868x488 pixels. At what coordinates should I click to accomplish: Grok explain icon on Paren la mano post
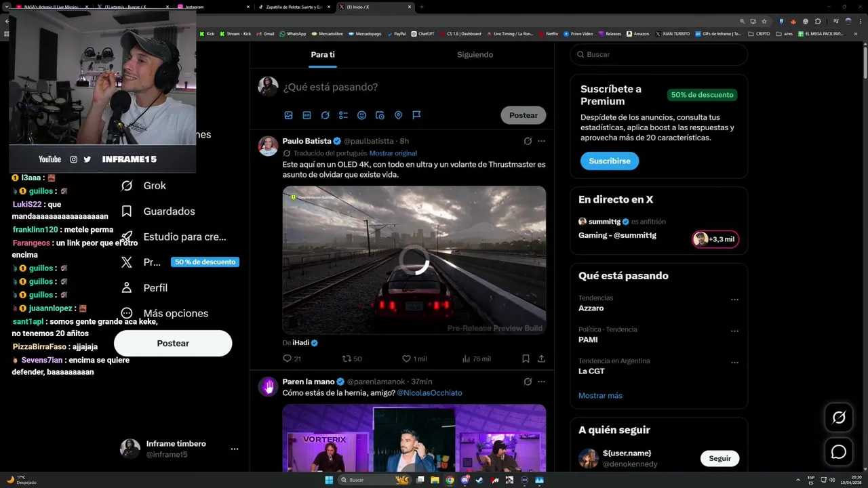[x=528, y=382]
